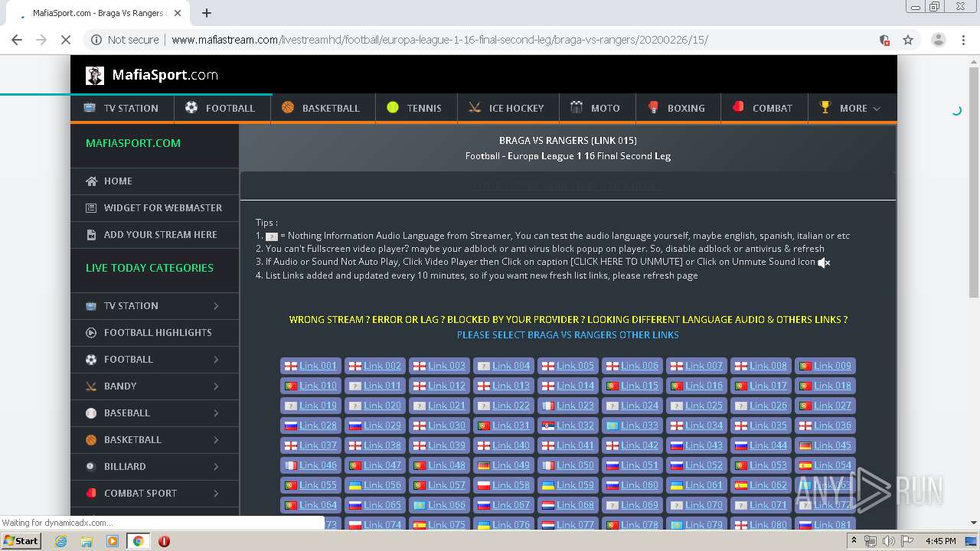Select stream Link 054
The height and width of the screenshot is (551, 980).
coord(825,465)
